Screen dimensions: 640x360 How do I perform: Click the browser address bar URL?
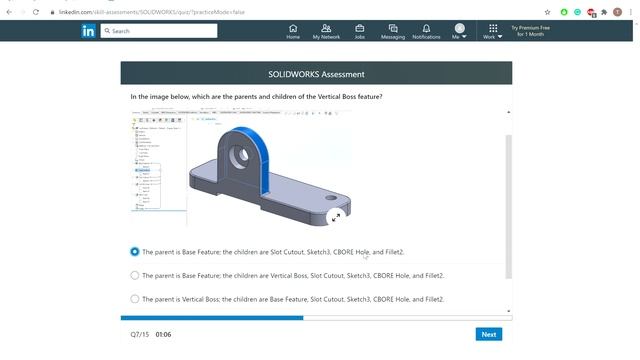(151, 12)
